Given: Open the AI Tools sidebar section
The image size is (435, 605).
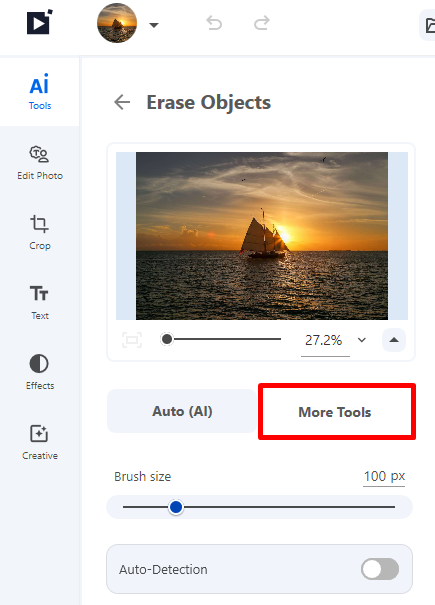Looking at the screenshot, I should tap(40, 92).
